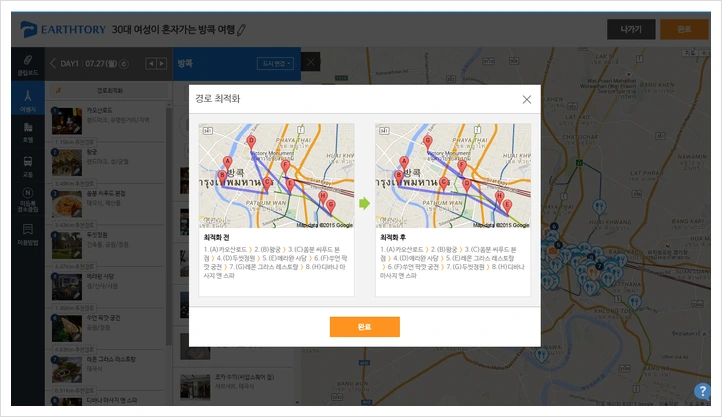Viewport: 722px width, 417px height.
Task: Select the 카오산로드 itinerary item
Action: click(x=107, y=120)
